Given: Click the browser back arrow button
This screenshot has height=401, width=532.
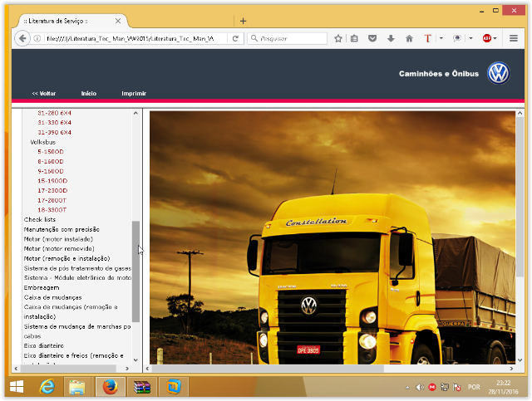Looking at the screenshot, I should tap(22, 38).
